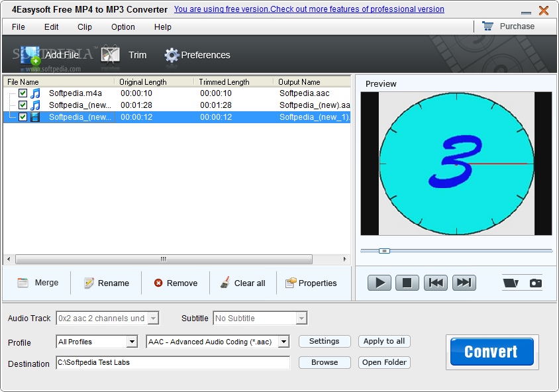The height and width of the screenshot is (392, 559).
Task: Skip to previous file in preview
Action: [436, 283]
